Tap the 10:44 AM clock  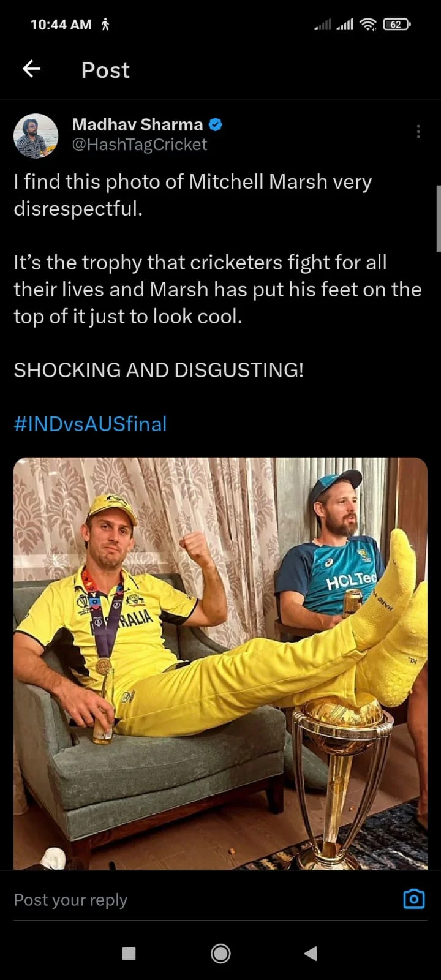[x=61, y=24]
